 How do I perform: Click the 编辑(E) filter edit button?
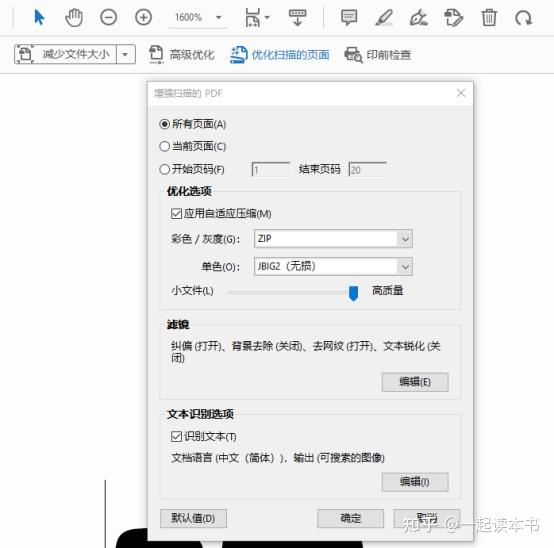tap(415, 382)
